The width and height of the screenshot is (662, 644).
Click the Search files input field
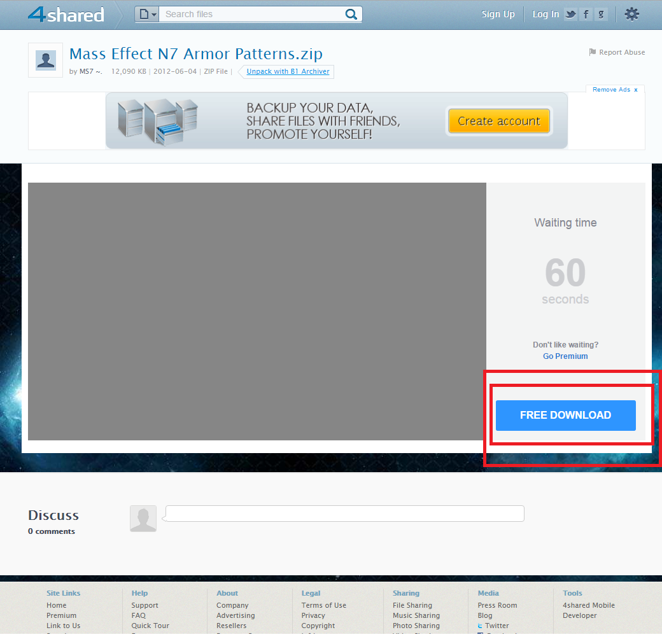[x=251, y=15]
